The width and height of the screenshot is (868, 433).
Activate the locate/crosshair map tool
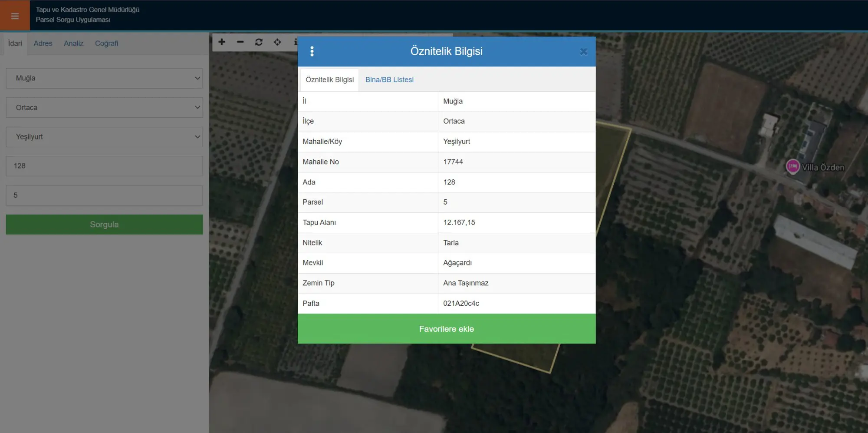point(277,42)
